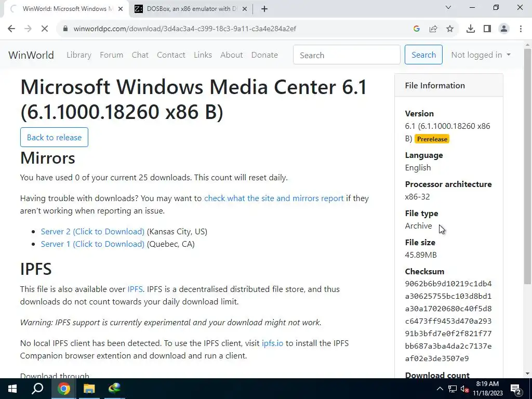The height and width of the screenshot is (399, 532).
Task: Click the Search button
Action: [423, 55]
